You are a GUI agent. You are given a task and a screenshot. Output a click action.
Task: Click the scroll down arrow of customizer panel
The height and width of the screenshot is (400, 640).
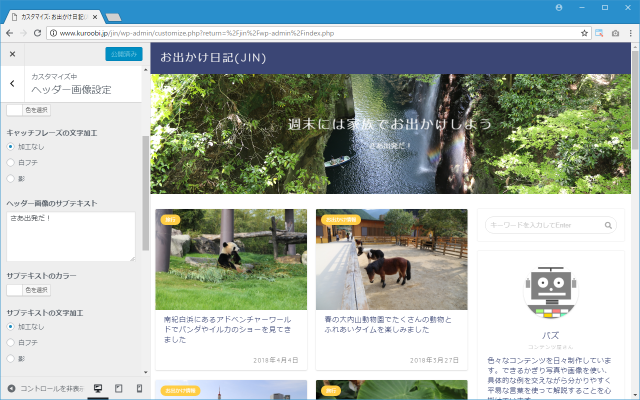(146, 372)
